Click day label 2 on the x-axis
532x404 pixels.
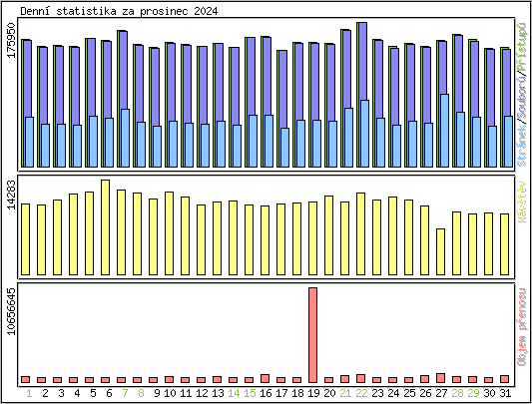(46, 393)
